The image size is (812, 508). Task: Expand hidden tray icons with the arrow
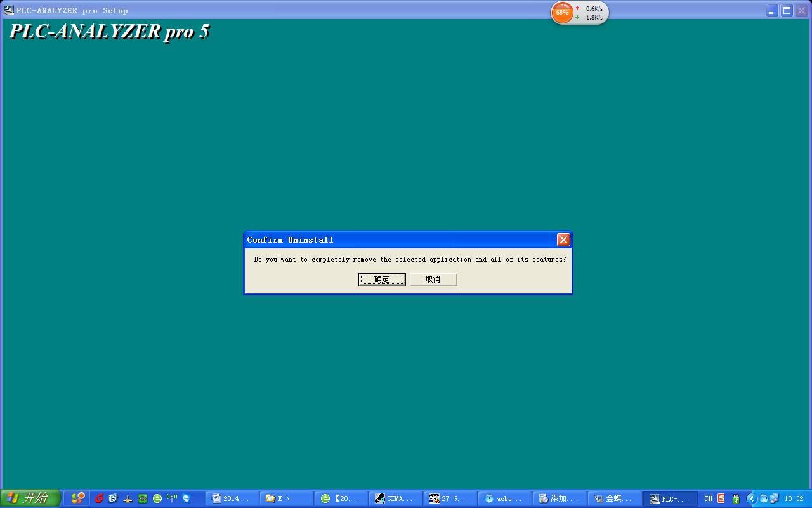click(x=752, y=498)
